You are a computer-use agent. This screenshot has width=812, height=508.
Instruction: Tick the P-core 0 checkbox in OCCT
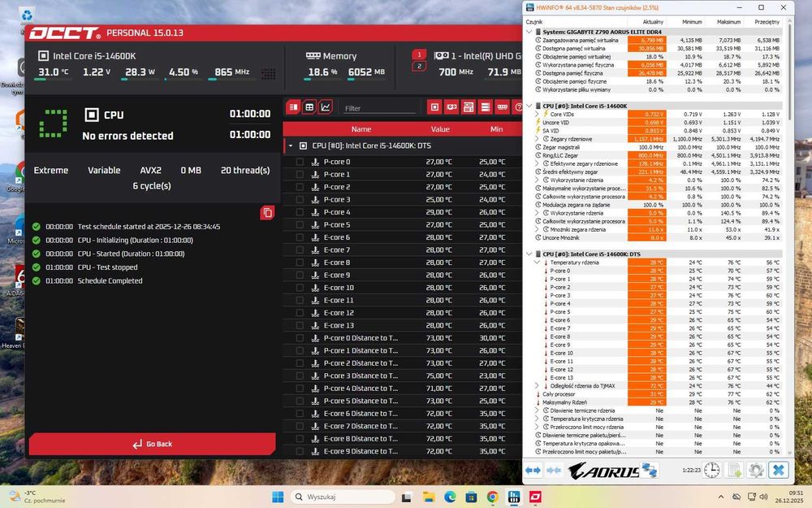[x=300, y=162]
